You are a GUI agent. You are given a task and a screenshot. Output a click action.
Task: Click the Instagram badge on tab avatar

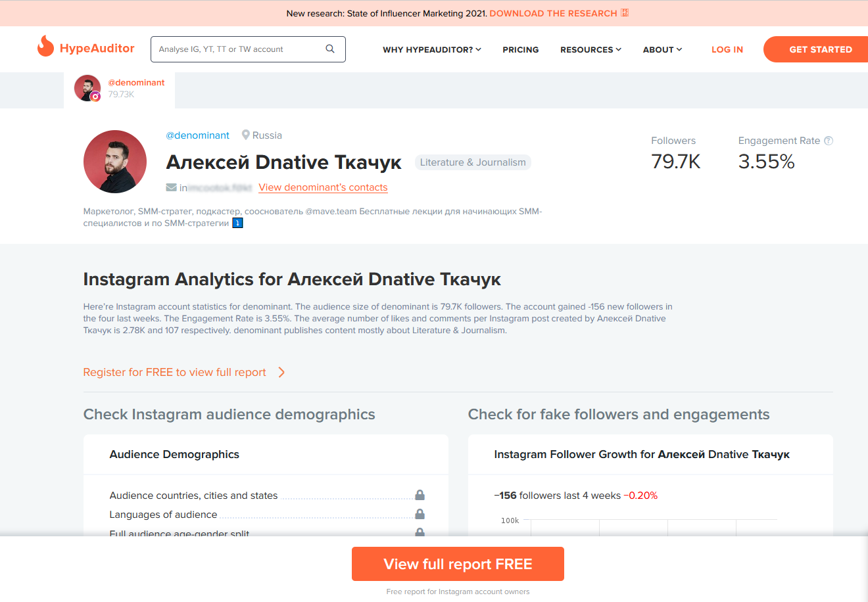coord(95,97)
